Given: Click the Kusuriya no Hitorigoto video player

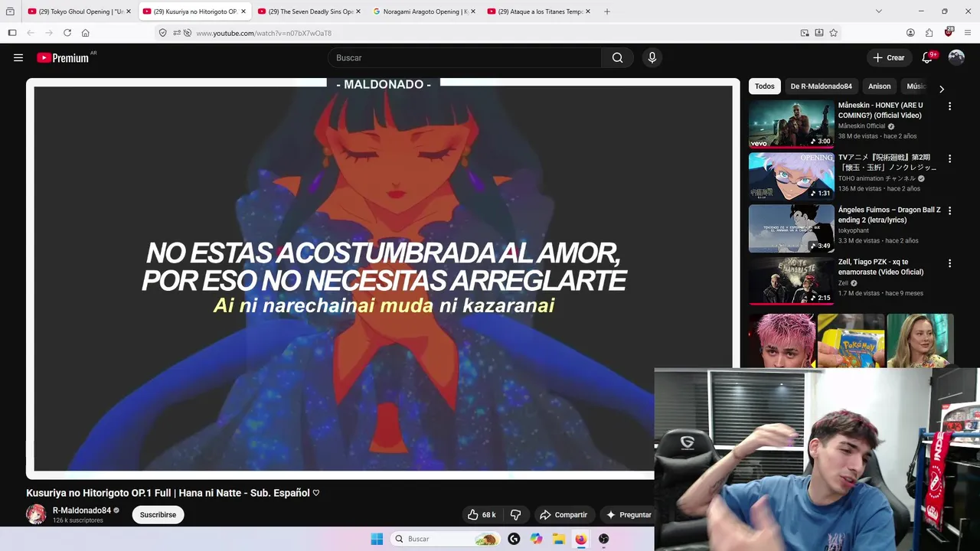Looking at the screenshot, I should (383, 278).
